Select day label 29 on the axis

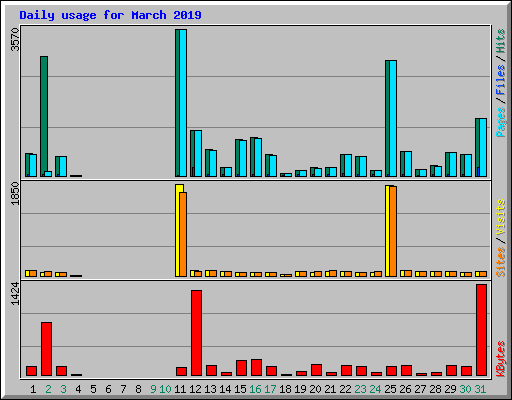[x=450, y=389]
